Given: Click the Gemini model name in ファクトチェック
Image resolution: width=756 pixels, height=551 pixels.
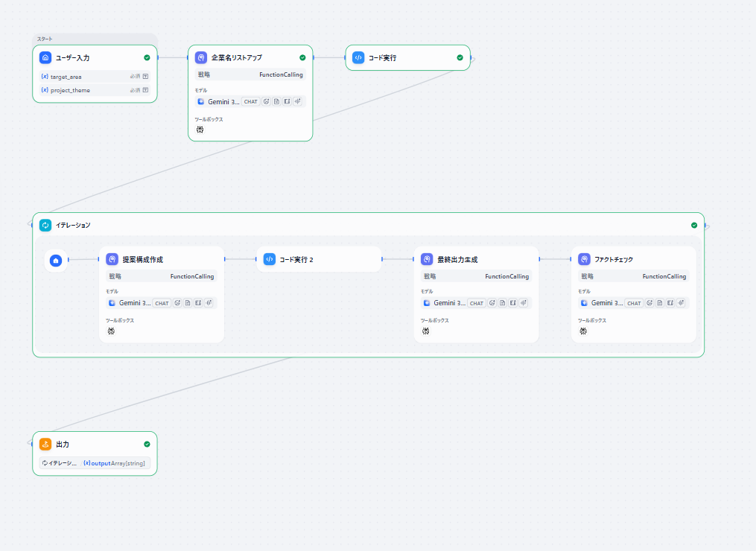Looking at the screenshot, I should click(607, 303).
